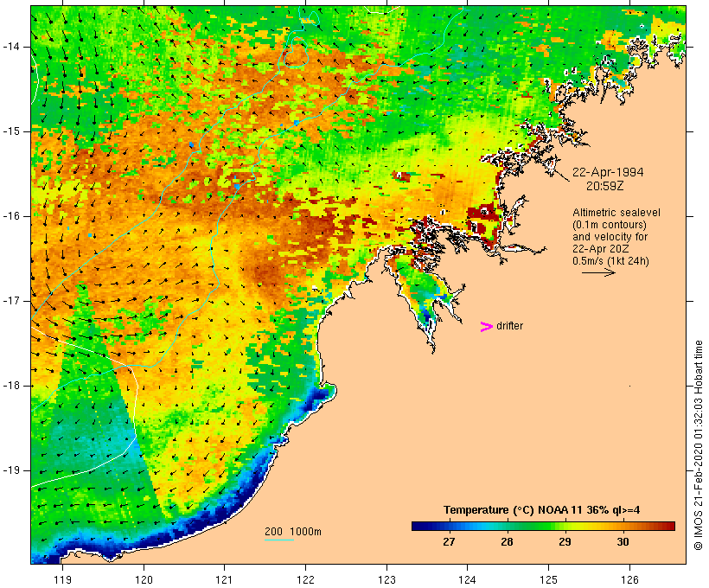The image size is (709, 588).
Task: Click longitude axis label 124
Action: [x=467, y=579]
